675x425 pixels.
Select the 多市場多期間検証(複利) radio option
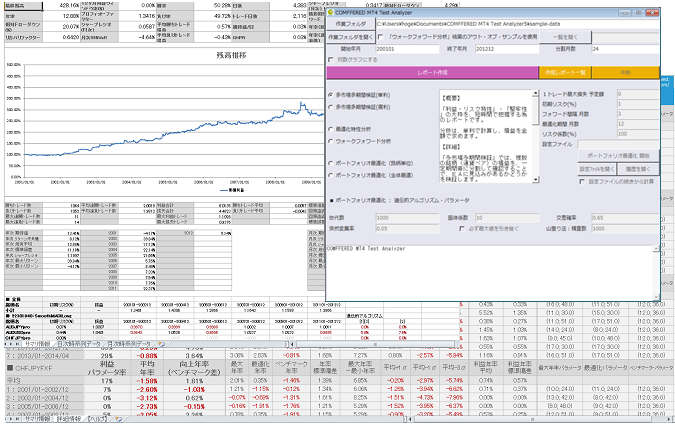pos(331,107)
